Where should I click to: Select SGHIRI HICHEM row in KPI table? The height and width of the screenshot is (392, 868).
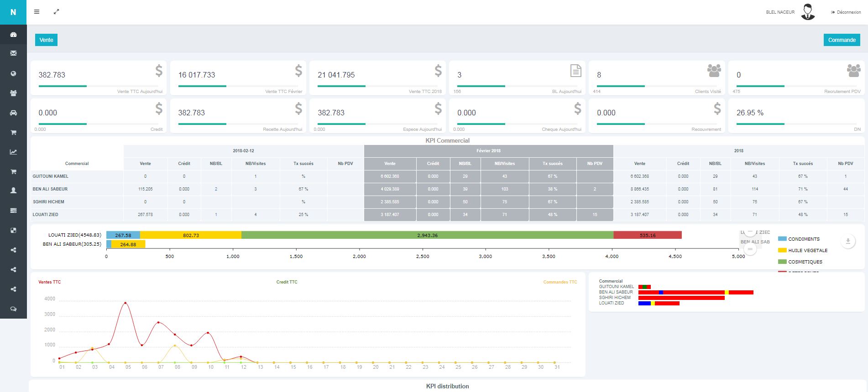point(448,202)
